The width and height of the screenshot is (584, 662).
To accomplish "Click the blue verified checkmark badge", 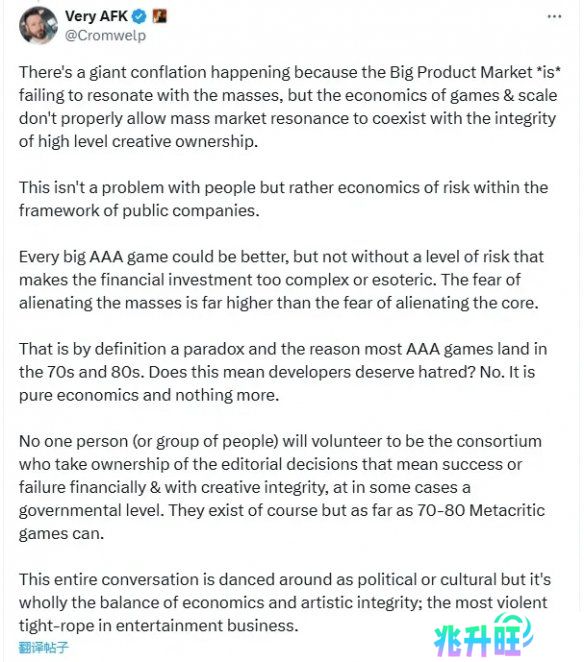I will (x=139, y=17).
